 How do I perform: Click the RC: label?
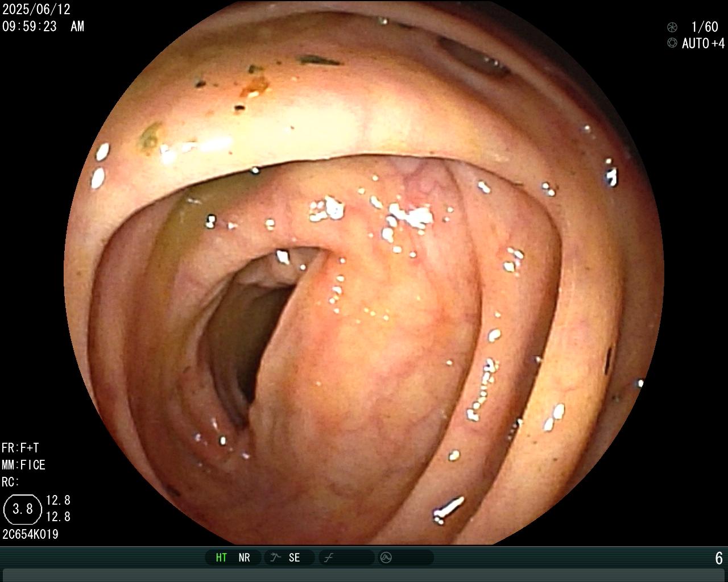[x=10, y=482]
